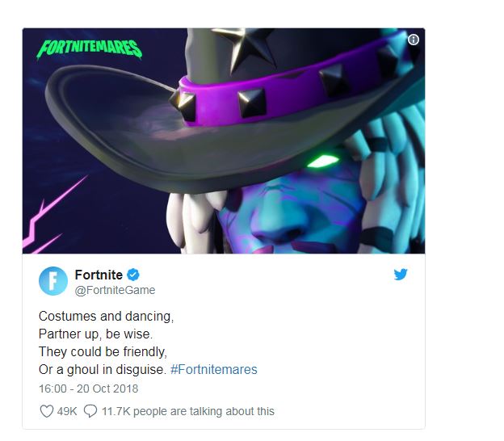
Task: Open the Twitter bird logo
Action: 401,274
